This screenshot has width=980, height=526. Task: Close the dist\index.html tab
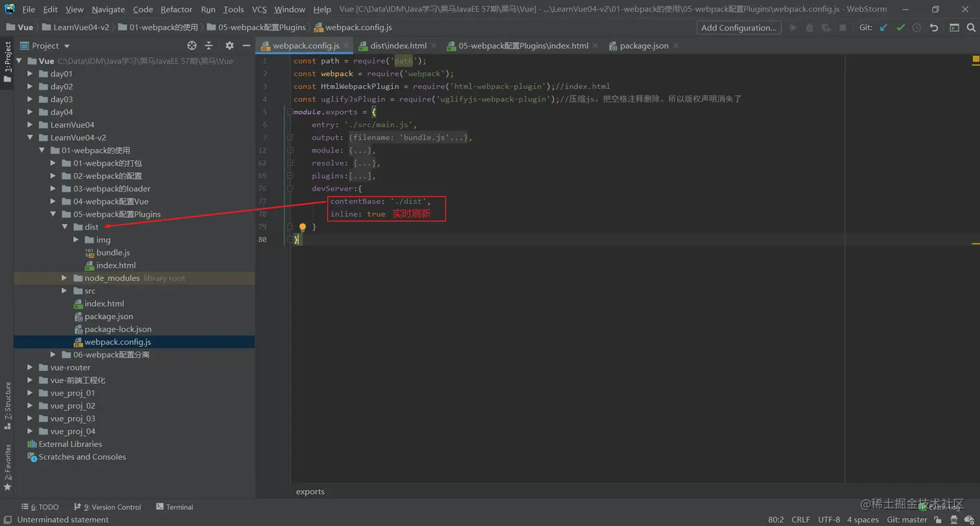click(434, 45)
